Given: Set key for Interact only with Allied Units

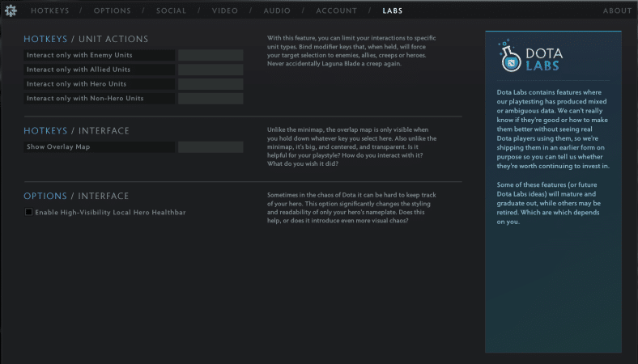Looking at the screenshot, I should 211,70.
